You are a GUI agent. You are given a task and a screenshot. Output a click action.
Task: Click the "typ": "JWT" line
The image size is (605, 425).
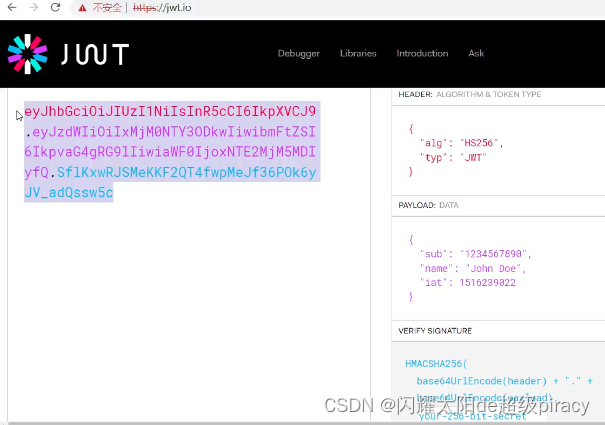(x=453, y=157)
